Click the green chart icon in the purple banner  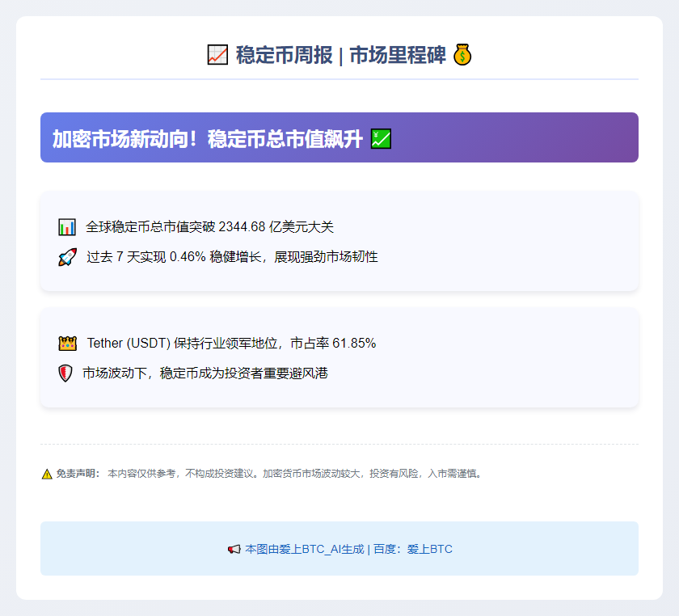381,138
